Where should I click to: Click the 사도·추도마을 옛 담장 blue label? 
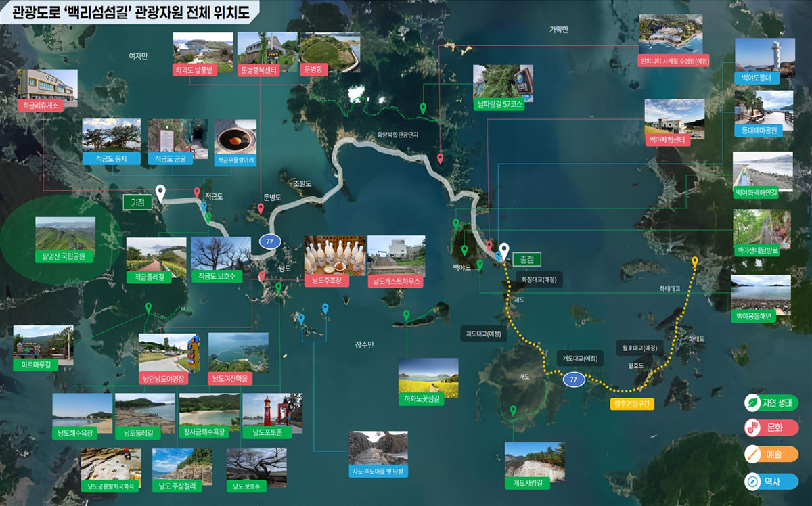[x=378, y=471]
